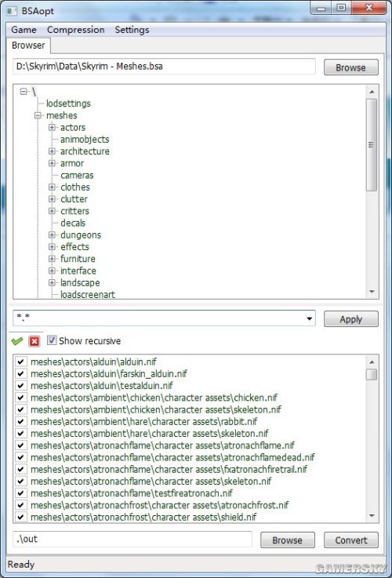Screen dimensions: 392x578
Task: Uncheck atronachfrost.nif checkbox
Action: tap(20, 505)
